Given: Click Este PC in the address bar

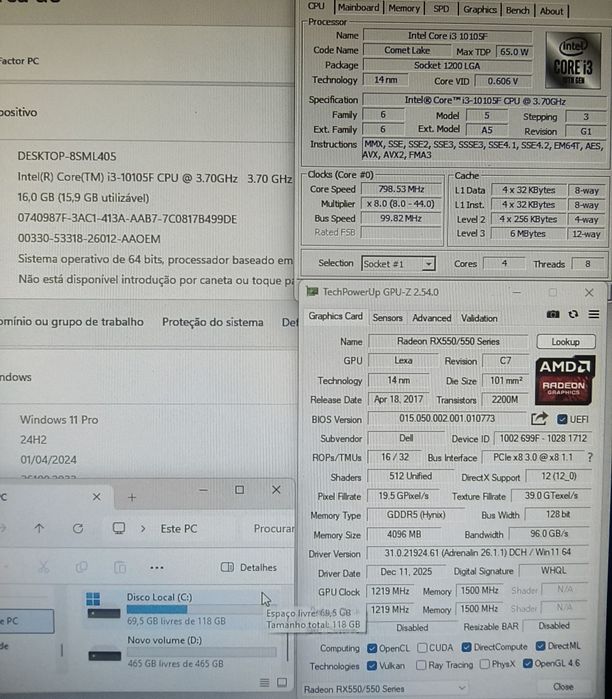Looking at the screenshot, I should pos(179,529).
